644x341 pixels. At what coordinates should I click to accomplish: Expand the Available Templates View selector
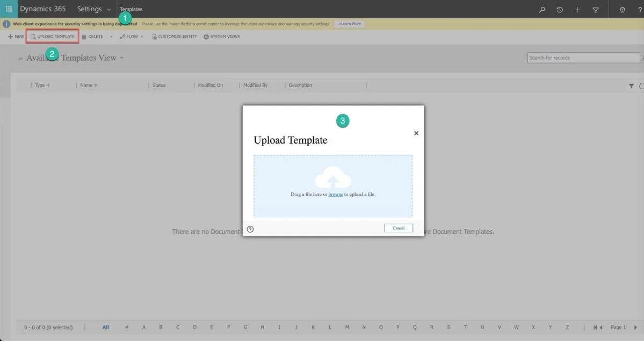coord(121,58)
